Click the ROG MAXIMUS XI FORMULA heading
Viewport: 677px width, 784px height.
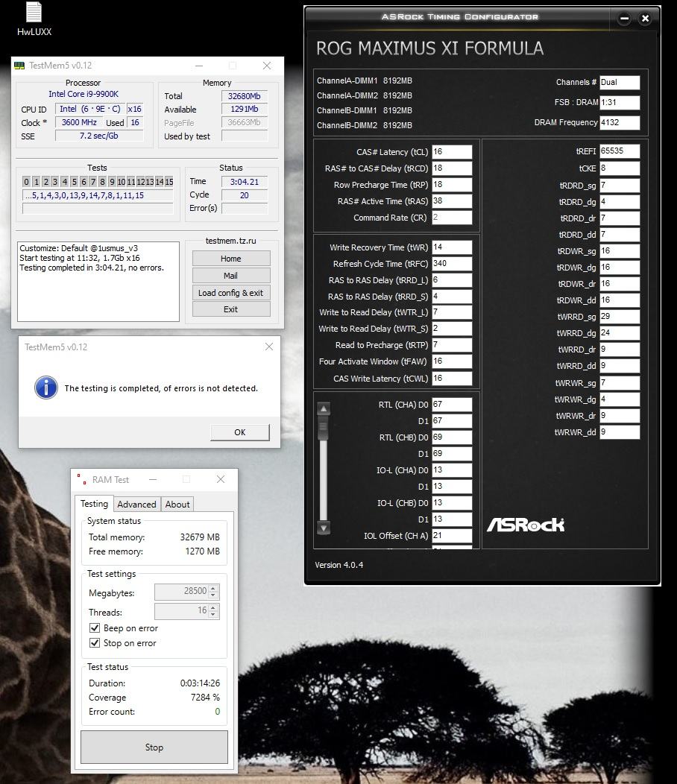tap(429, 48)
